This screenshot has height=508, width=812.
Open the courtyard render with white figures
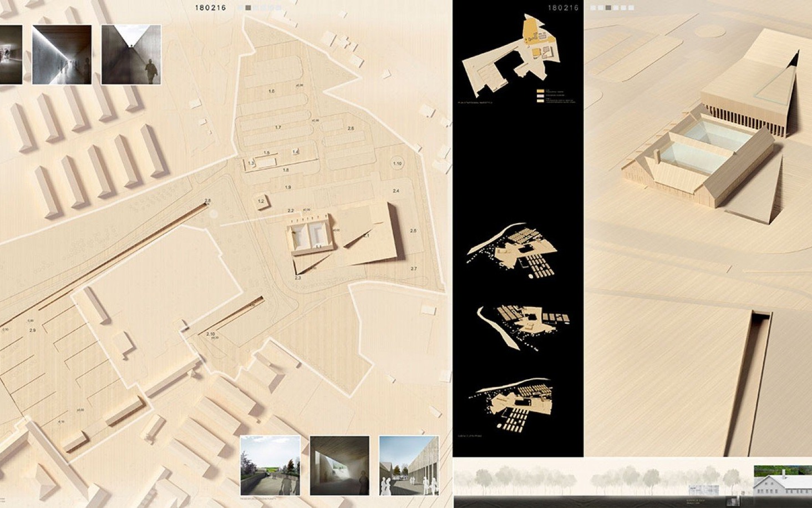click(x=409, y=465)
